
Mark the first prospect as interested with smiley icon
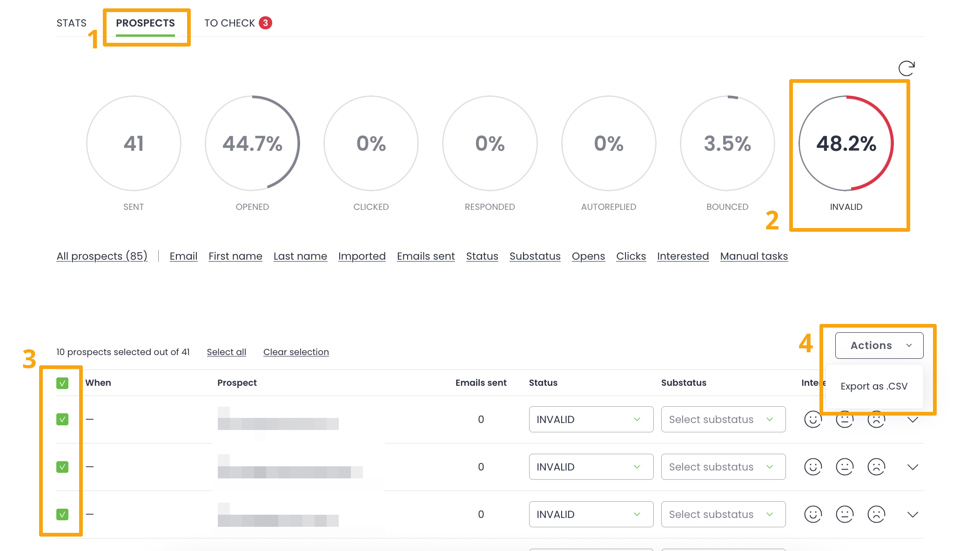point(812,419)
